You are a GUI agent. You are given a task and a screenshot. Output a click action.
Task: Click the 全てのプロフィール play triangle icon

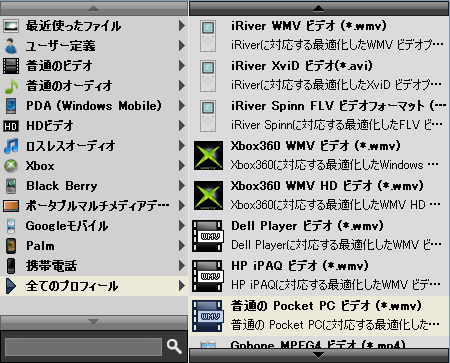(x=11, y=286)
